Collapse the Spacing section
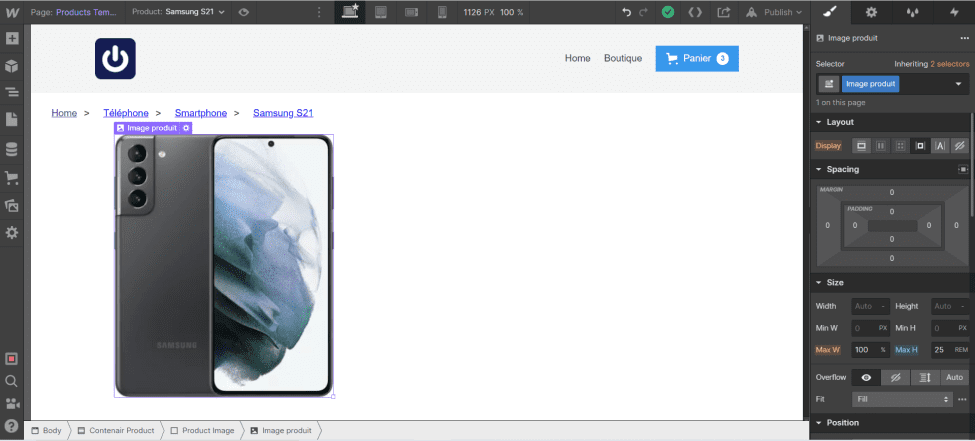975x441 pixels. (843, 169)
